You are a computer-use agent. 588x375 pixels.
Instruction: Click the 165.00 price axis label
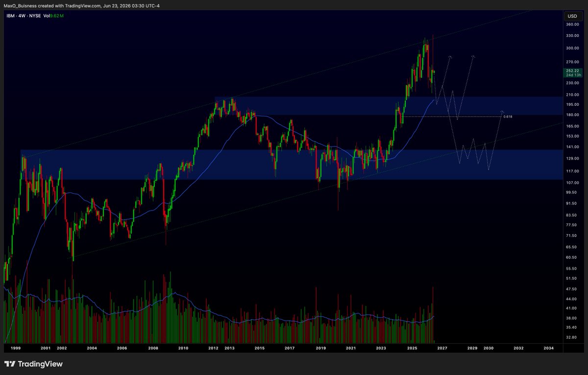[572, 126]
